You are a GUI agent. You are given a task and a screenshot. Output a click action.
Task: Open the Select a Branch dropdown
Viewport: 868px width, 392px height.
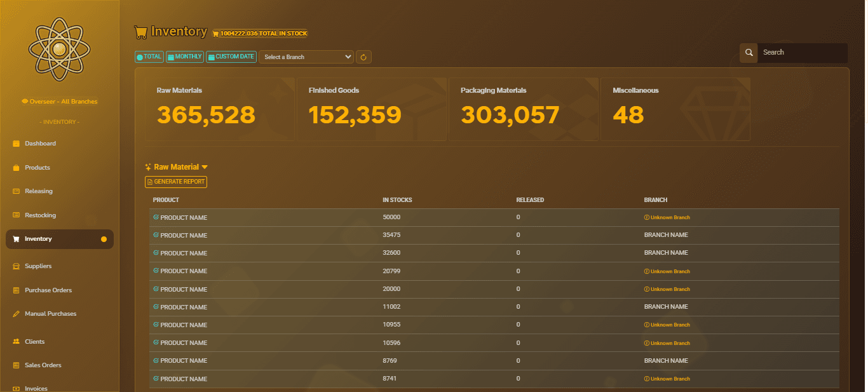[306, 57]
